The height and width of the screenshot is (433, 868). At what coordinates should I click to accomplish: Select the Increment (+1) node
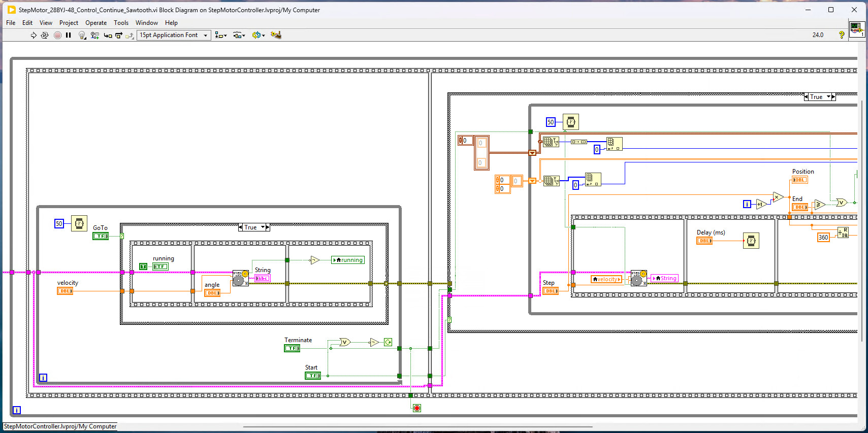(x=761, y=204)
